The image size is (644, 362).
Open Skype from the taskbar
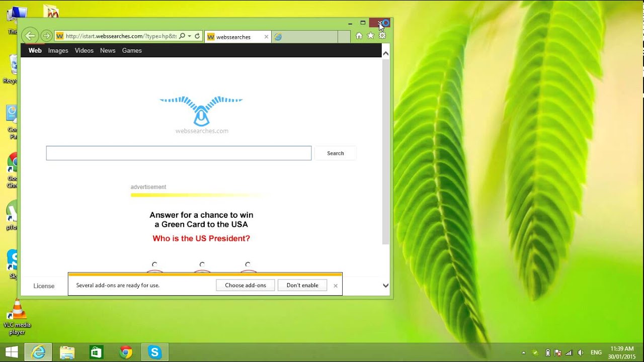coord(154,352)
